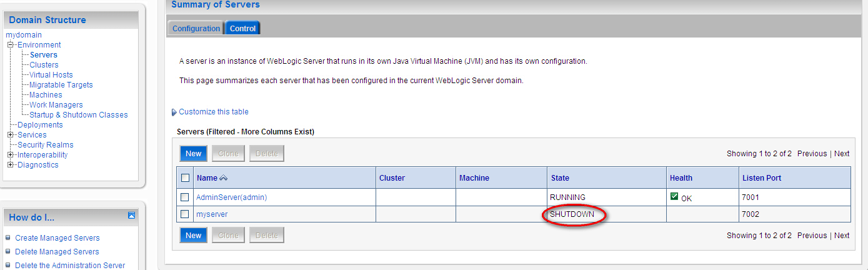Expand the Interoperability tree node
The height and width of the screenshot is (270, 868).
pos(10,155)
